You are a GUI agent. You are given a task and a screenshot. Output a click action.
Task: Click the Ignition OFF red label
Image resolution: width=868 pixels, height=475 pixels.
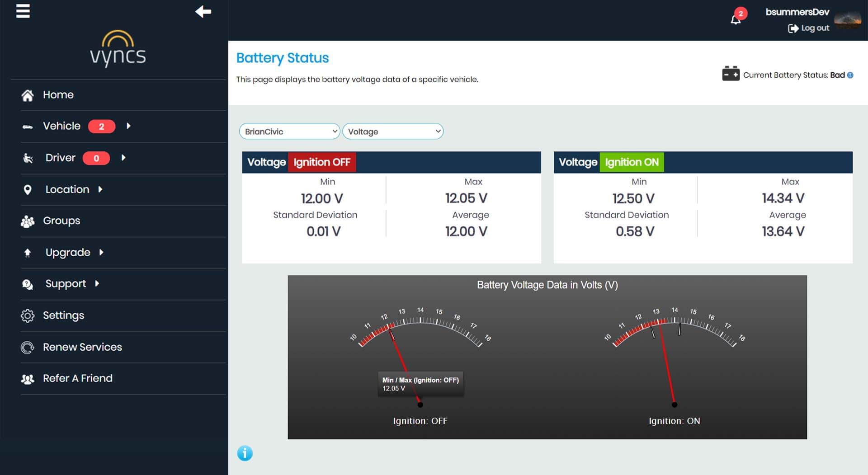[322, 162]
